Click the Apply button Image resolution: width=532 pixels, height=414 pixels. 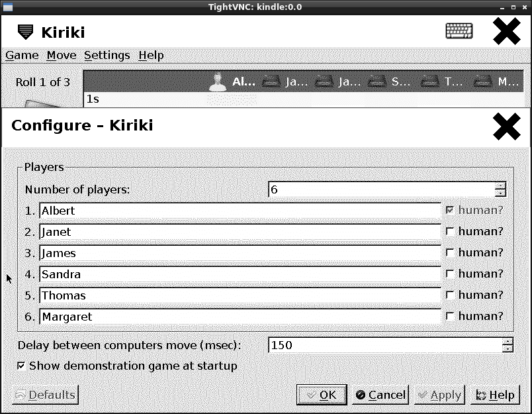tap(439, 395)
